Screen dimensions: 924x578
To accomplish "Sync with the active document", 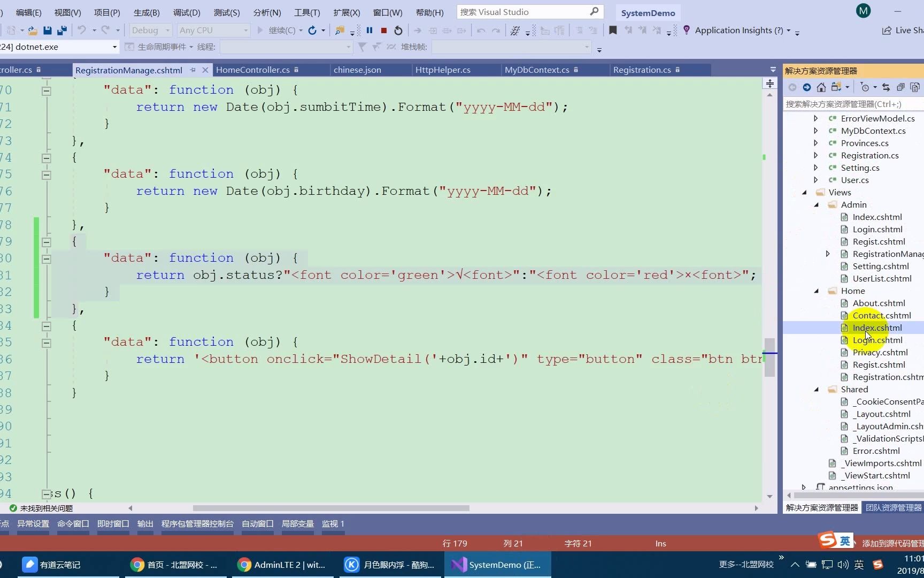I will point(886,87).
